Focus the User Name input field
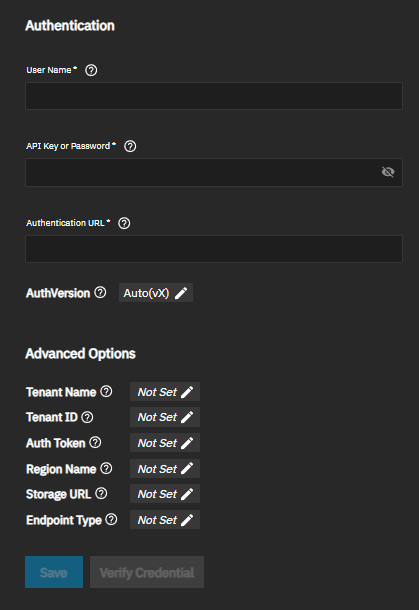The image size is (419, 610). (x=214, y=96)
